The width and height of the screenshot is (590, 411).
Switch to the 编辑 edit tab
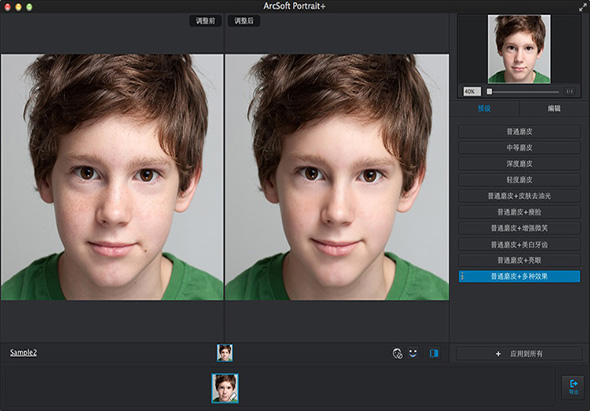(x=554, y=109)
